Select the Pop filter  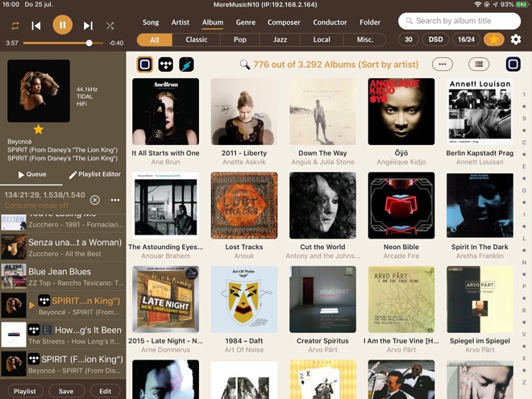click(240, 39)
